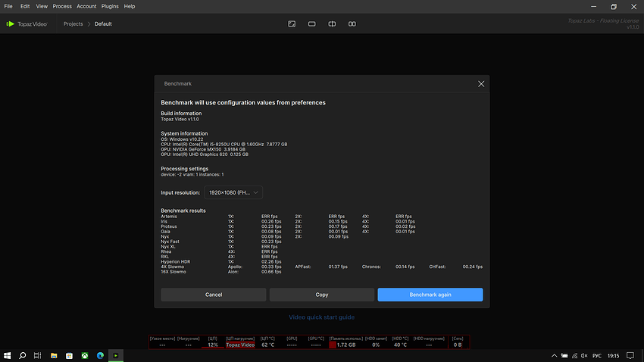Close the Benchmark dialog with X
644x362 pixels.
click(x=480, y=84)
